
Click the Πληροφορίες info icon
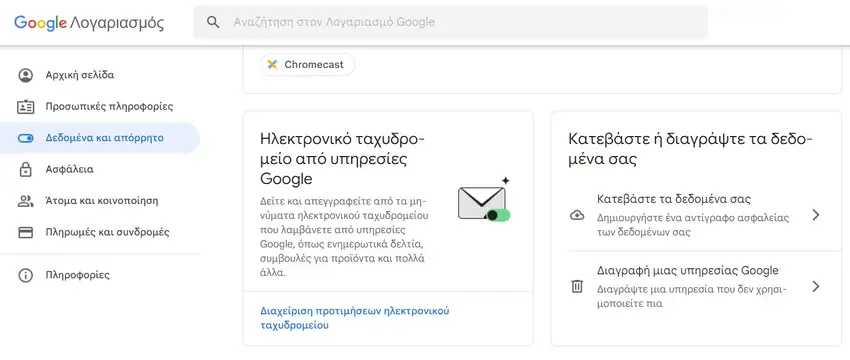pyautogui.click(x=25, y=275)
